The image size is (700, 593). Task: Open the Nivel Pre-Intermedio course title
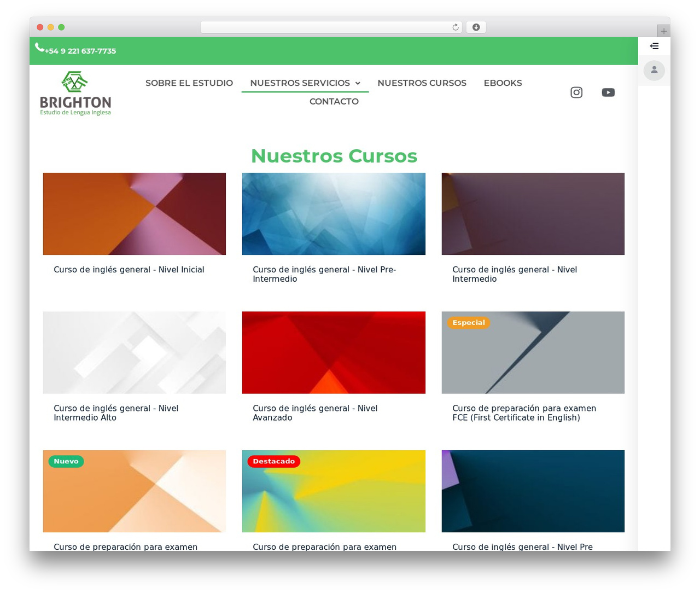(x=324, y=274)
